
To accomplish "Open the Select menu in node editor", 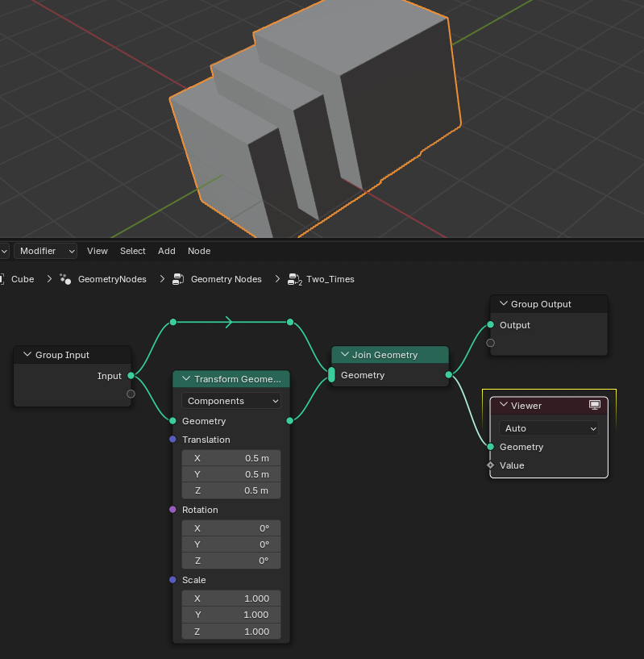I will (x=133, y=251).
